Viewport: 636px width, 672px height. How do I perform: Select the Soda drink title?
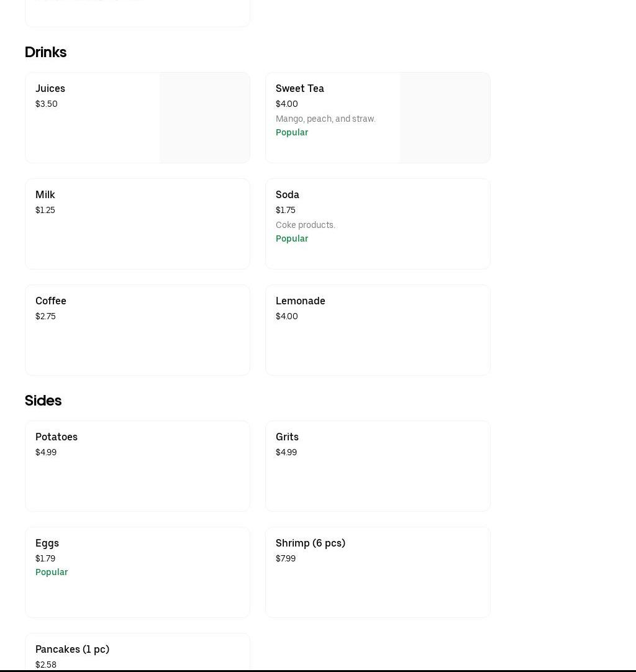point(287,194)
